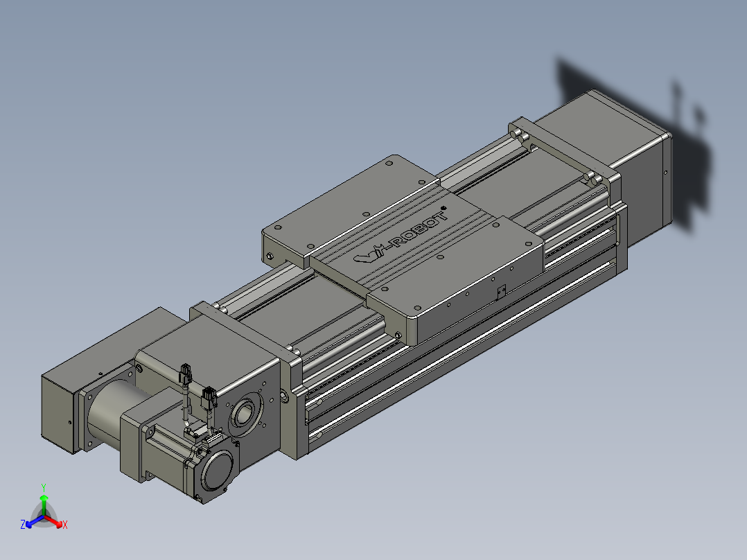Click the red X axis of the triad

[x=55, y=522]
